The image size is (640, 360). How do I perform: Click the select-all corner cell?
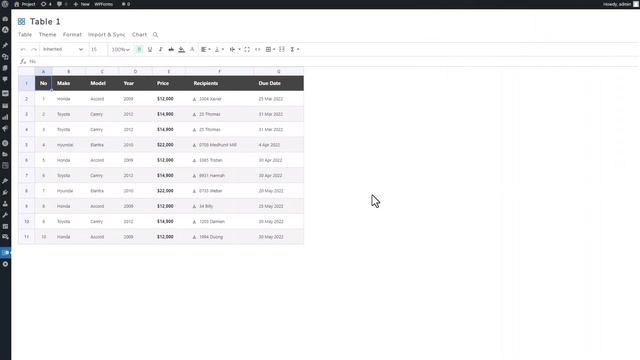click(27, 71)
